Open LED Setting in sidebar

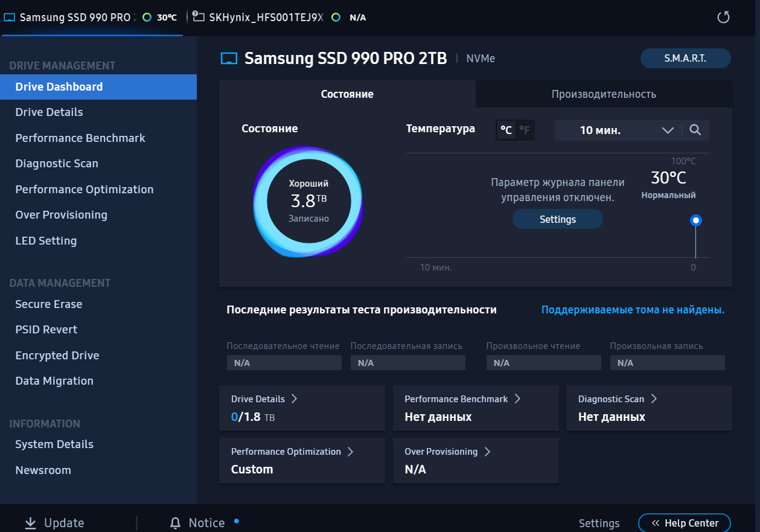(98, 241)
